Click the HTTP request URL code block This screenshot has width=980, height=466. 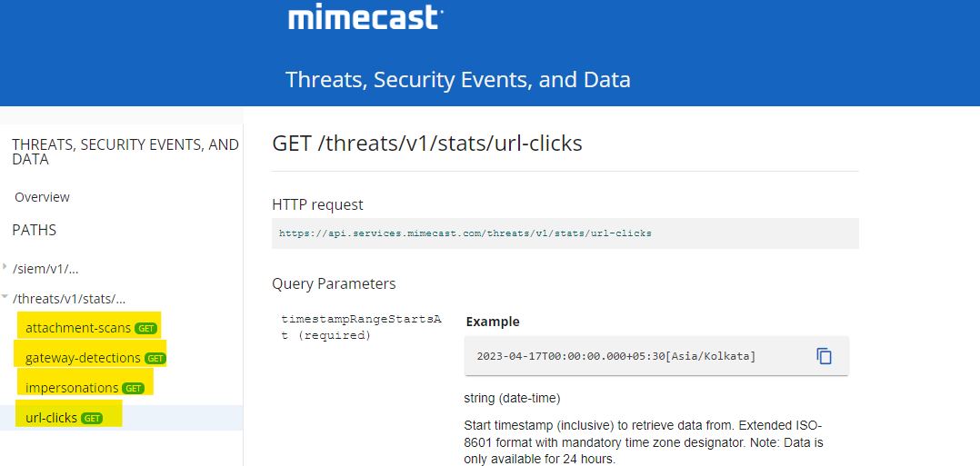[465, 233]
